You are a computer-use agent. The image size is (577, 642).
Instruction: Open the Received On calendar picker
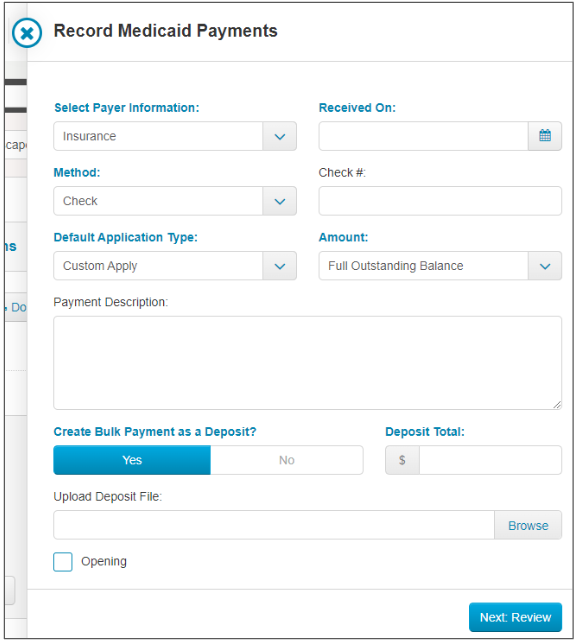click(x=545, y=136)
